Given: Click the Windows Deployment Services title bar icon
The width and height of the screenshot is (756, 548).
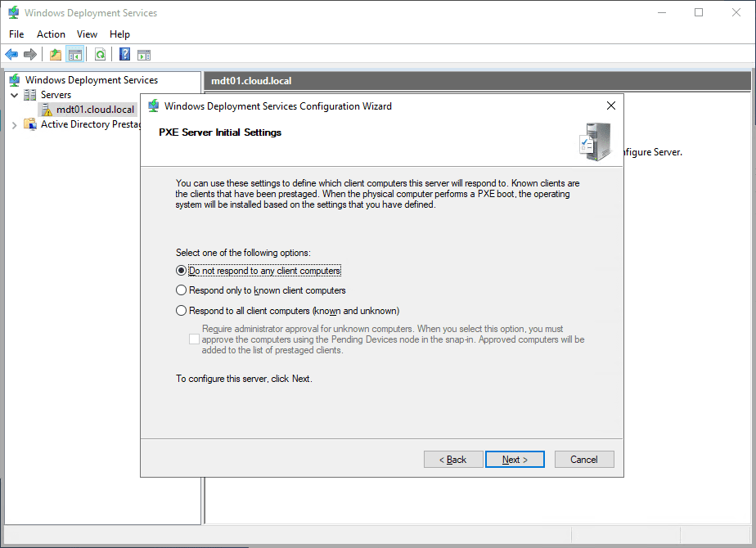Looking at the screenshot, I should tap(14, 12).
